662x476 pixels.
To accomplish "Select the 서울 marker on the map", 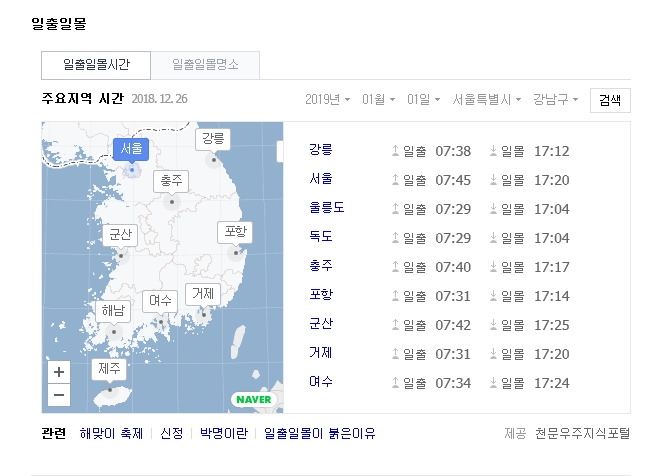I will tap(131, 149).
